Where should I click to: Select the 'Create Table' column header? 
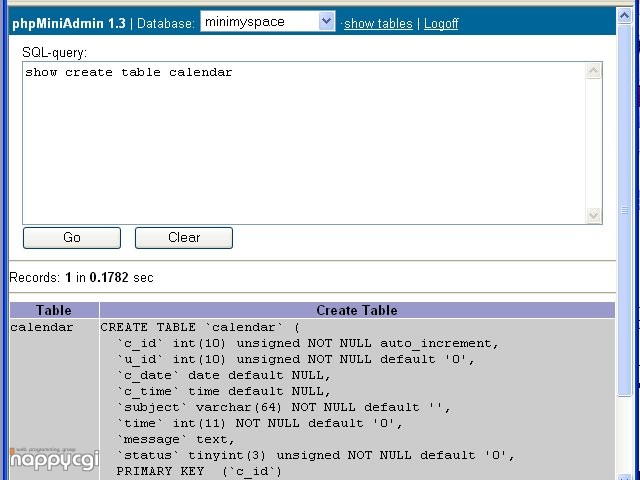[357, 310]
